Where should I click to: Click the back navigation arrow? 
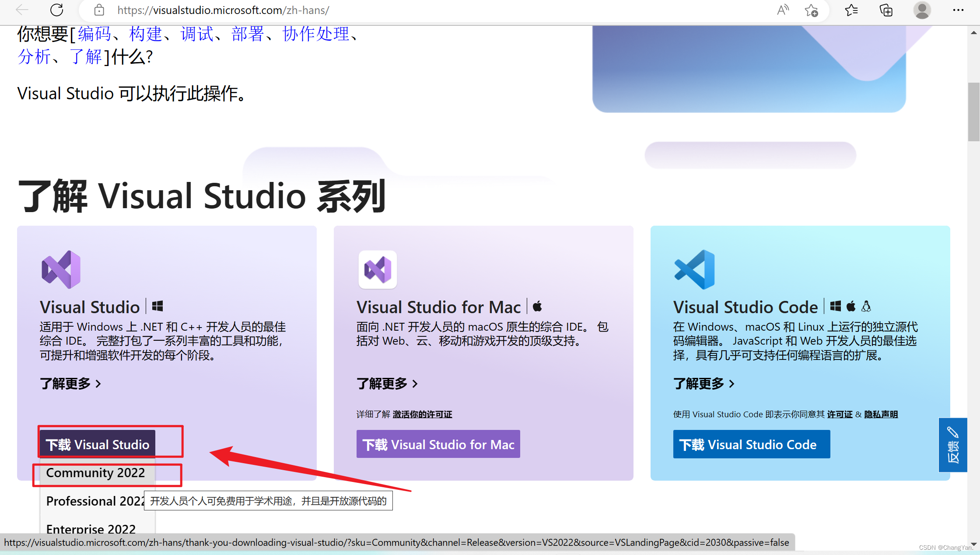(x=21, y=10)
